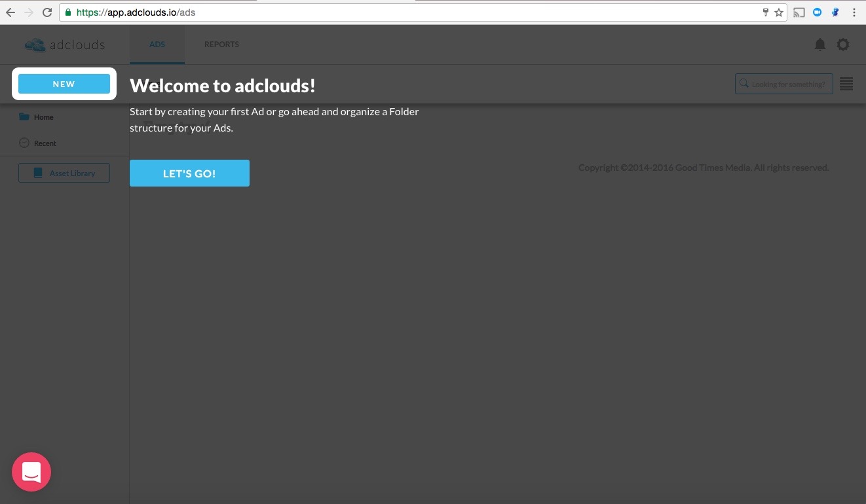Image resolution: width=866 pixels, height=504 pixels.
Task: Switch to the ADS tab
Action: point(157,45)
